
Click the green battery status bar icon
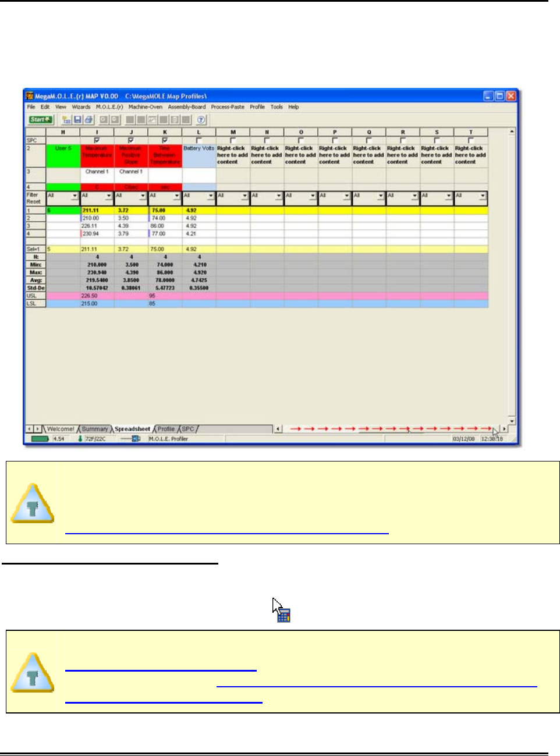[40, 439]
